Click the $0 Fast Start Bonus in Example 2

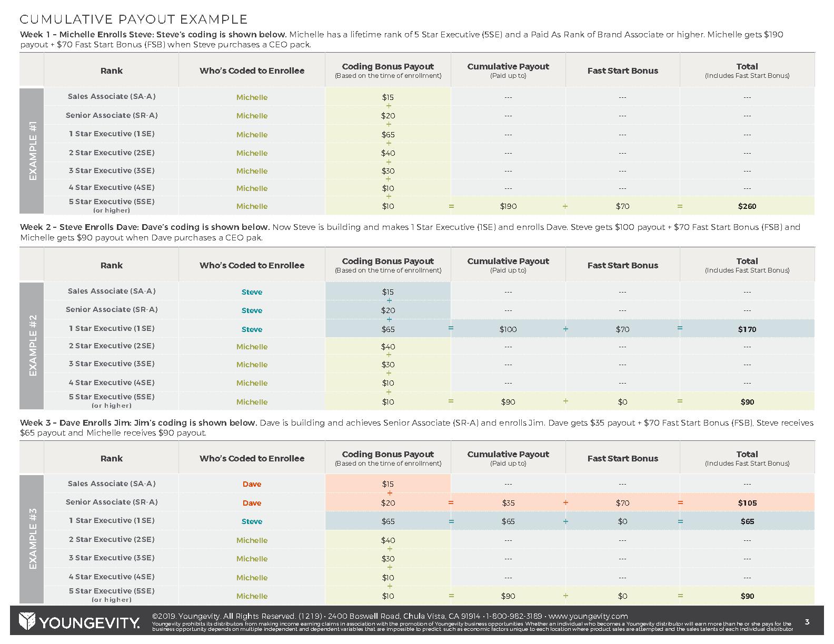click(623, 402)
